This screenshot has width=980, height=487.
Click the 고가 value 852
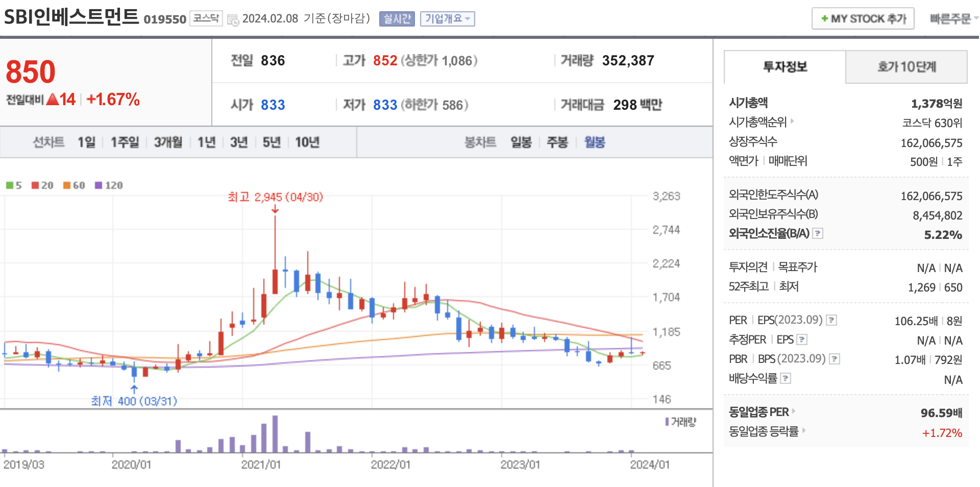point(385,61)
